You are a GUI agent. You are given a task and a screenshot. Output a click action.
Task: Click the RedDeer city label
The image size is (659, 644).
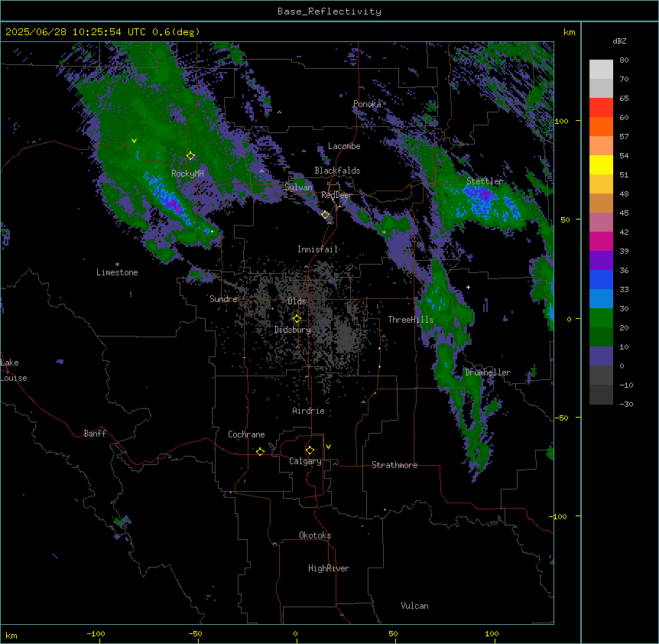[336, 195]
